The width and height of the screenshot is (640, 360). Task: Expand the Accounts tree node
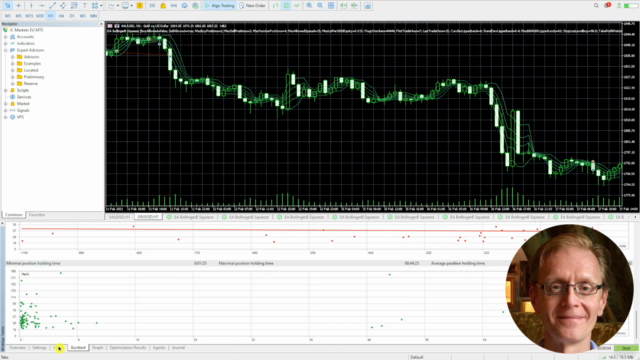click(x=6, y=37)
